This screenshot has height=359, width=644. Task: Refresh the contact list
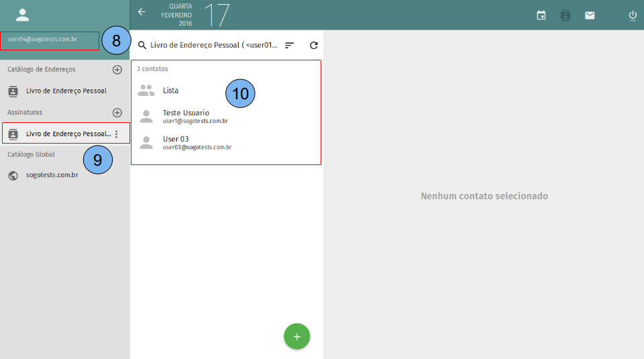pyautogui.click(x=313, y=46)
